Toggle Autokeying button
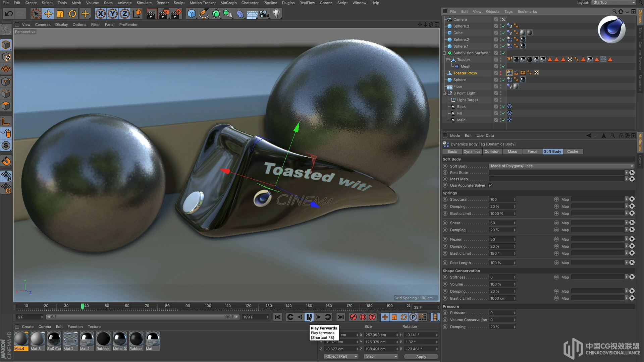This screenshot has width=644, height=362. tap(363, 317)
